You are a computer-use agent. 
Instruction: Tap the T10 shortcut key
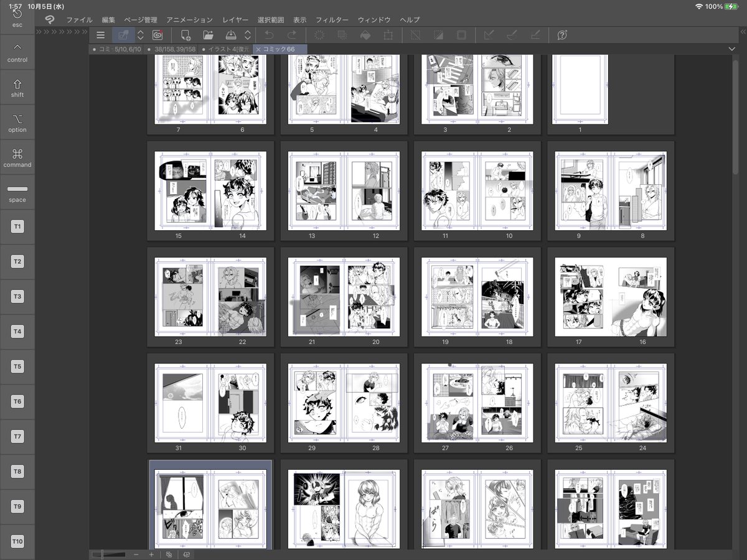click(17, 542)
